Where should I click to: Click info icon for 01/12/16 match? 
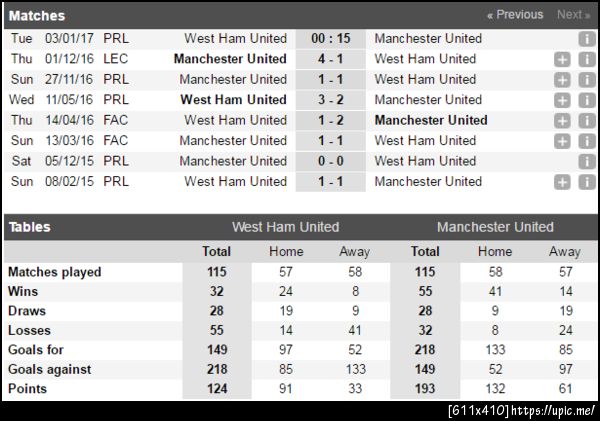point(587,59)
